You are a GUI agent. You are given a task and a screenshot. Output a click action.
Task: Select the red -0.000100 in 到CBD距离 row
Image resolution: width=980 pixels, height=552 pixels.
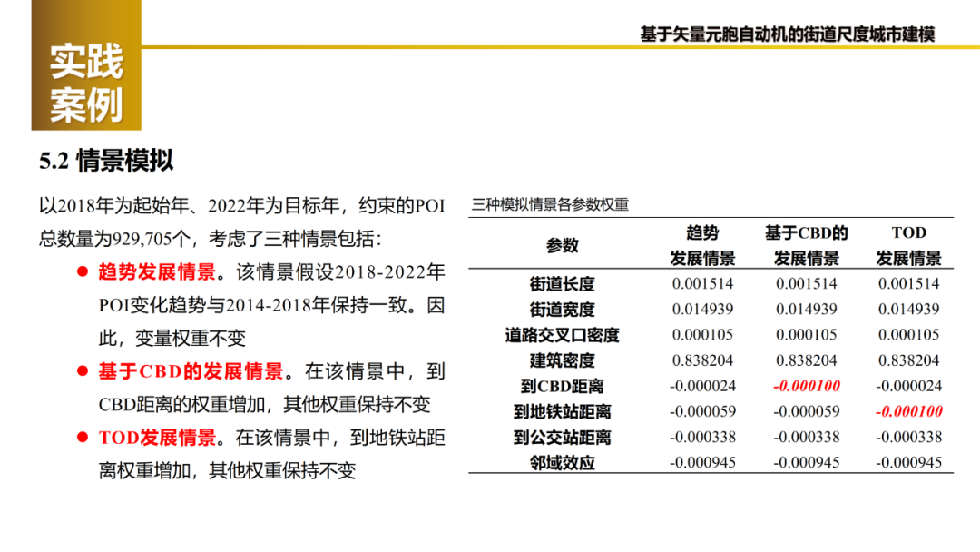[807, 387]
